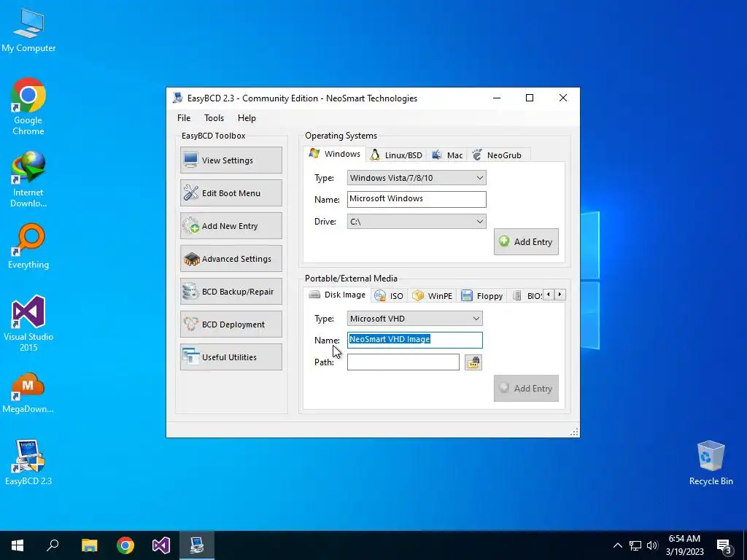Open Visual Studio 2015 desktop shortcut
The width and height of the screenshot is (747, 560).
pyautogui.click(x=28, y=324)
